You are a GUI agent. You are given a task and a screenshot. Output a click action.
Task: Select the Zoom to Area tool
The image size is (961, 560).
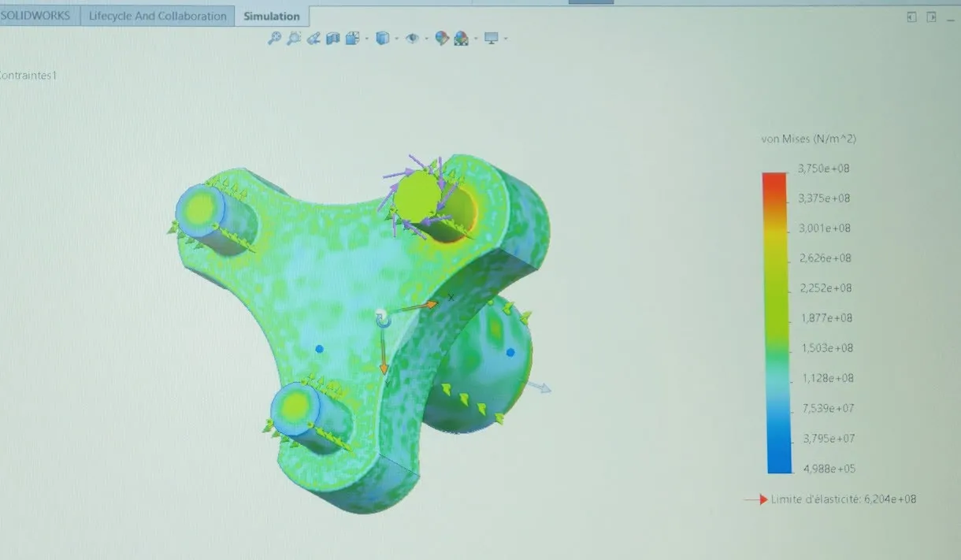(293, 38)
